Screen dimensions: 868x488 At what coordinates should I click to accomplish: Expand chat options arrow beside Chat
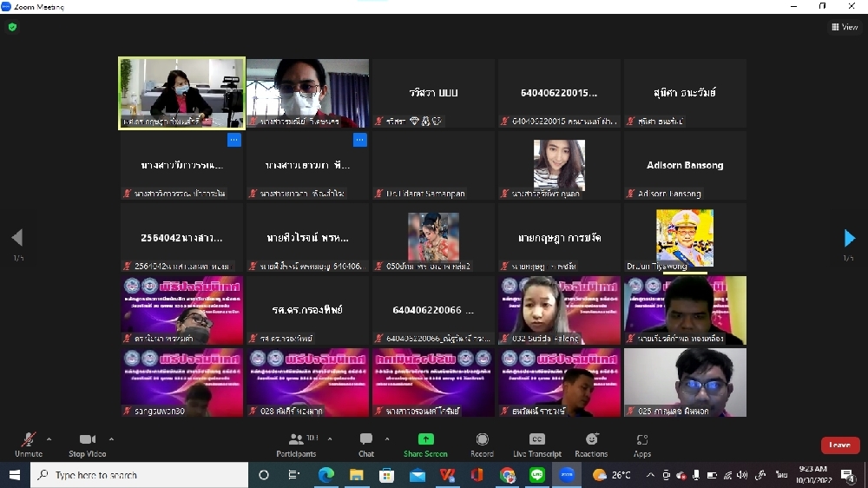387,439
